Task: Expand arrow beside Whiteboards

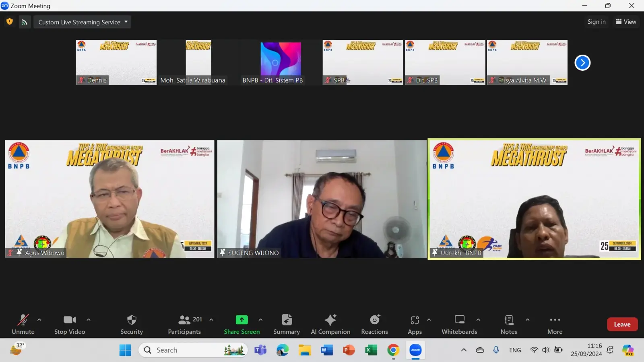Action: 478,320
